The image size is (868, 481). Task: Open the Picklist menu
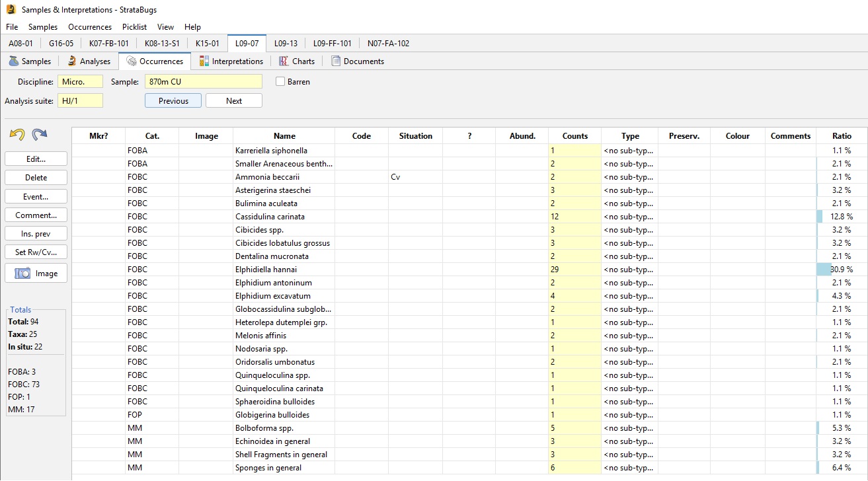tap(134, 27)
